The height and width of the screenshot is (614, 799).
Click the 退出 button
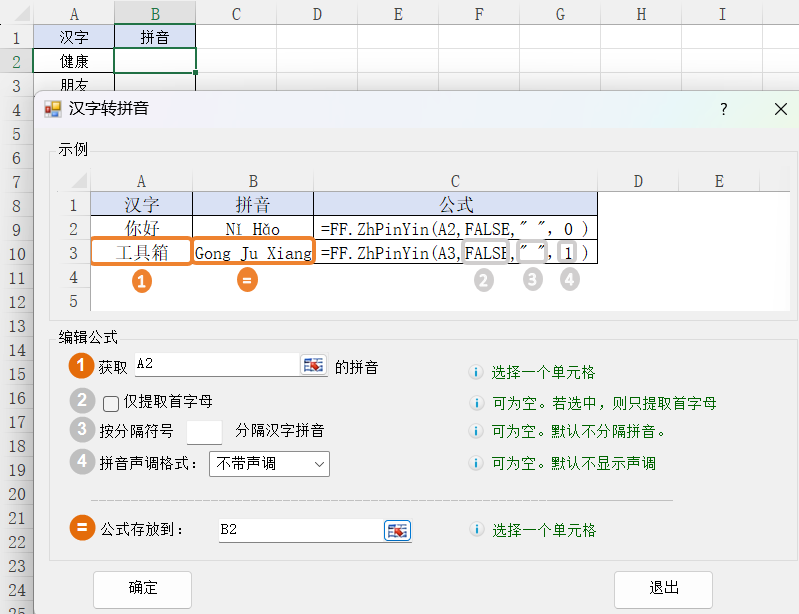click(x=663, y=588)
